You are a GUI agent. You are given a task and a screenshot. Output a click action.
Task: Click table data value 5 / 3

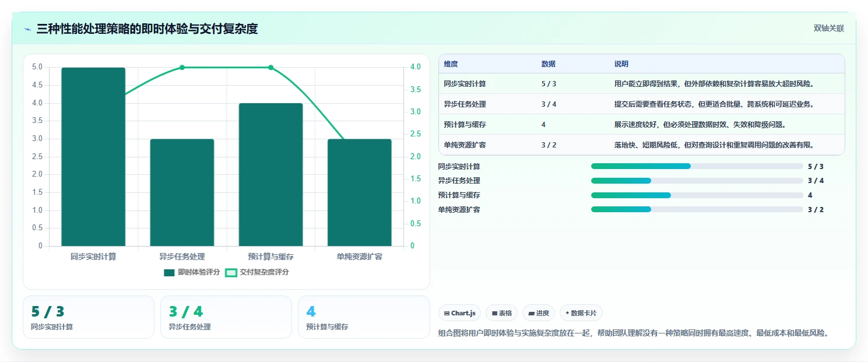(549, 84)
